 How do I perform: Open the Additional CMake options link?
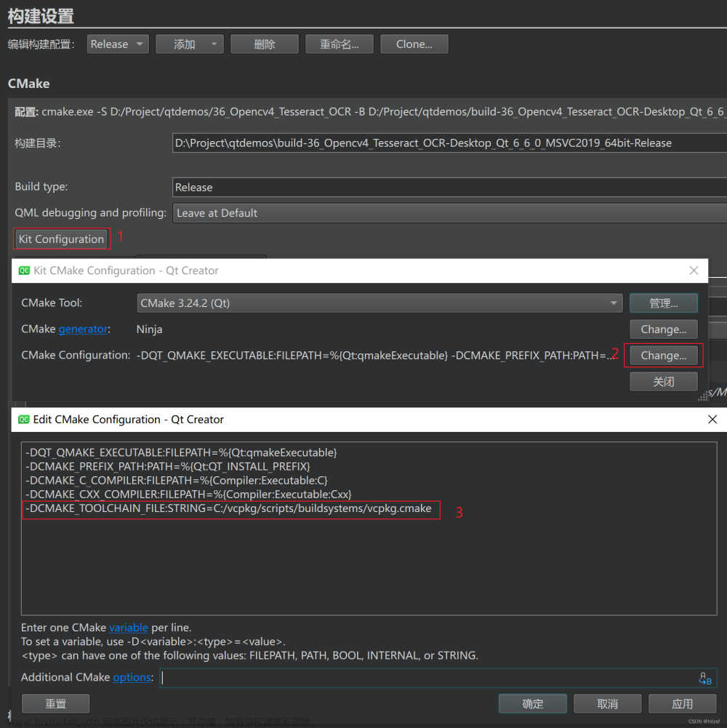pos(132,677)
